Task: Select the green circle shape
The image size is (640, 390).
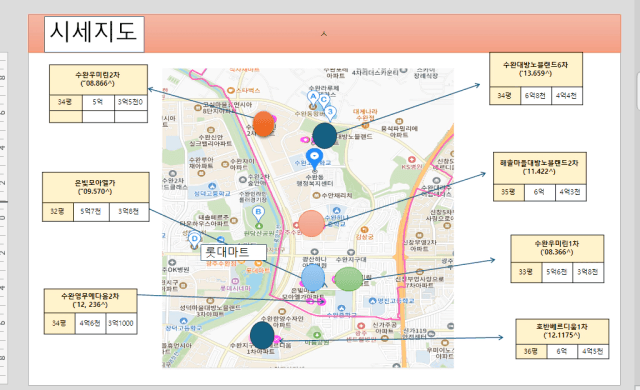Action: click(x=348, y=279)
